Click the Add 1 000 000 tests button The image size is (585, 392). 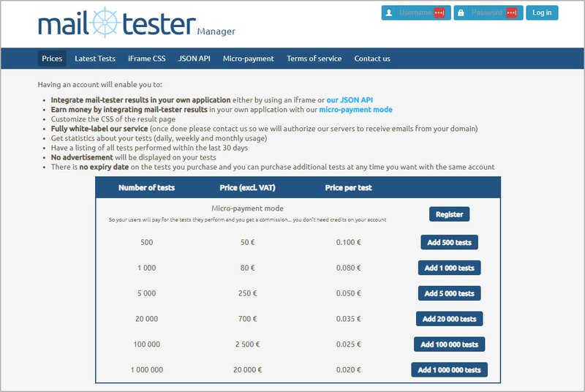(x=449, y=370)
